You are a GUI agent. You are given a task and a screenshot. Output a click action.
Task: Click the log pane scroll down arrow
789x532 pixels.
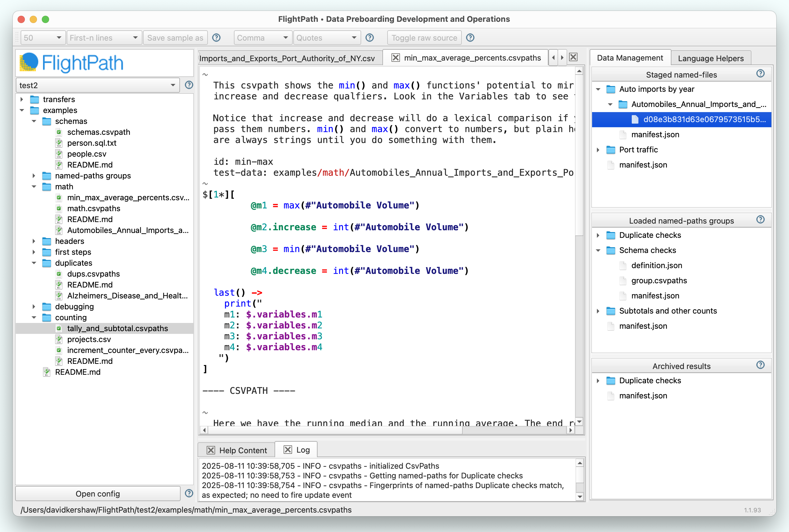(x=580, y=496)
